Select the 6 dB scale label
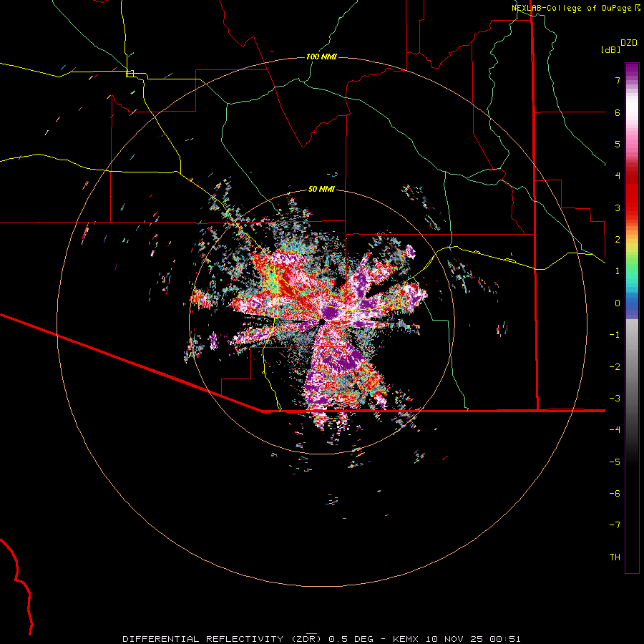The height and width of the screenshot is (644, 644). coord(618,112)
